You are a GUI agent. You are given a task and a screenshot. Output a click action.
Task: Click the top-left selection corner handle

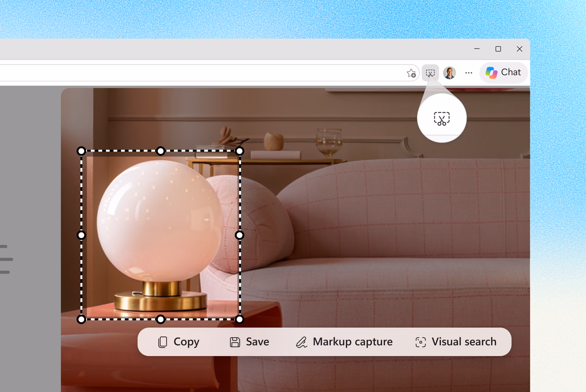pos(81,151)
